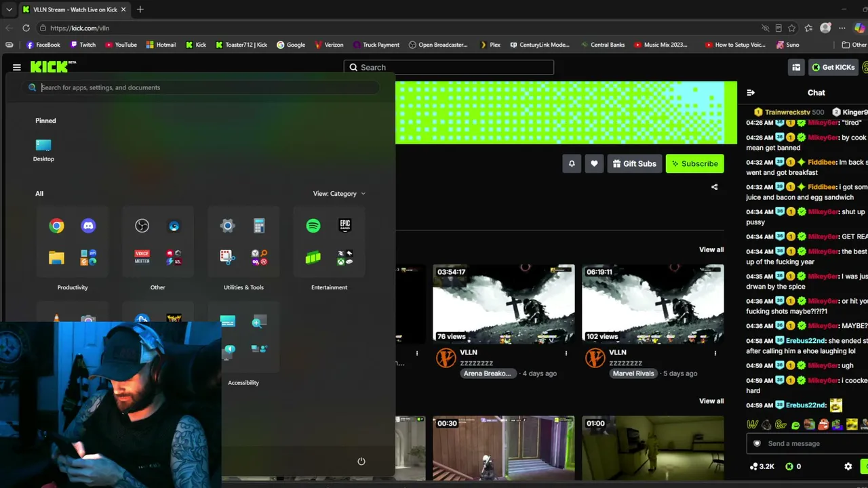The image size is (868, 488).
Task: Open the Plex bookmark
Action: pos(490,45)
